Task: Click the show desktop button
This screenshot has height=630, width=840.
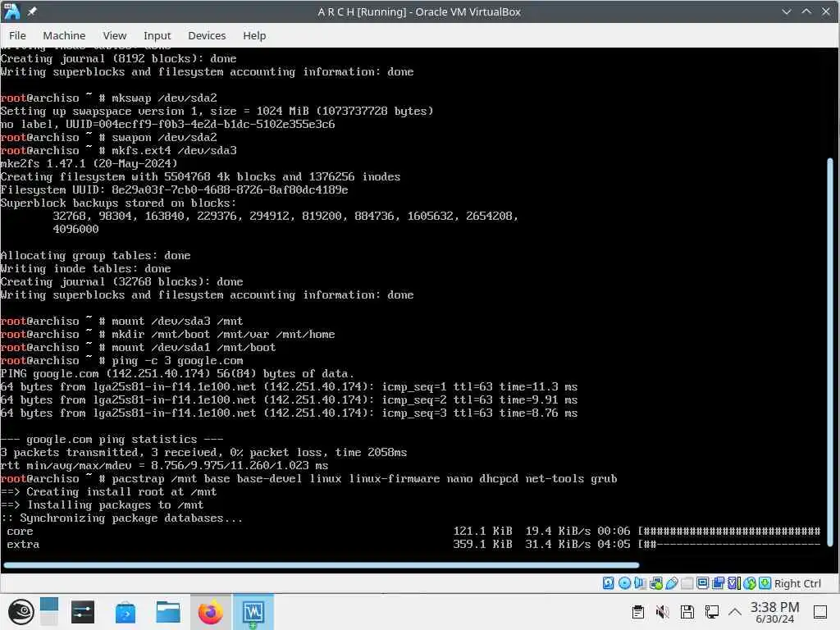Action: point(820,612)
